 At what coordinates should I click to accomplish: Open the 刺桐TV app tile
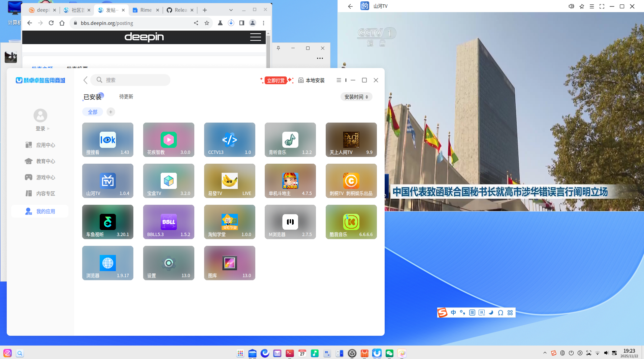(x=351, y=181)
